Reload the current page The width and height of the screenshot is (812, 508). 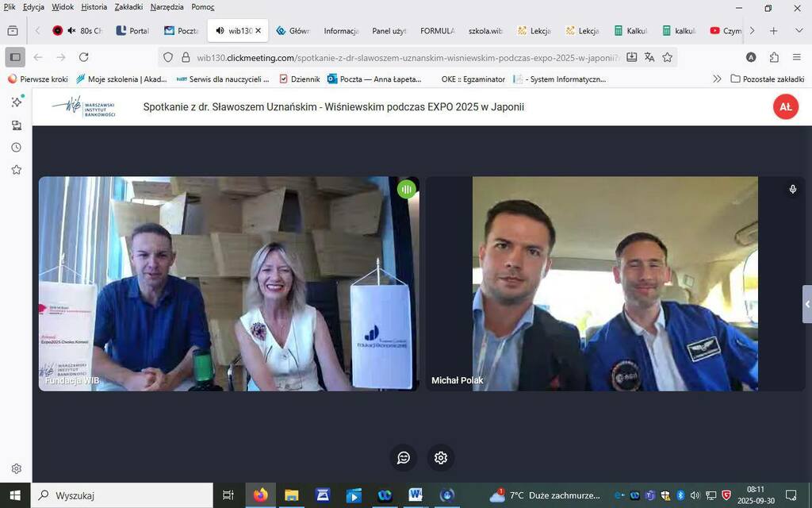click(84, 57)
